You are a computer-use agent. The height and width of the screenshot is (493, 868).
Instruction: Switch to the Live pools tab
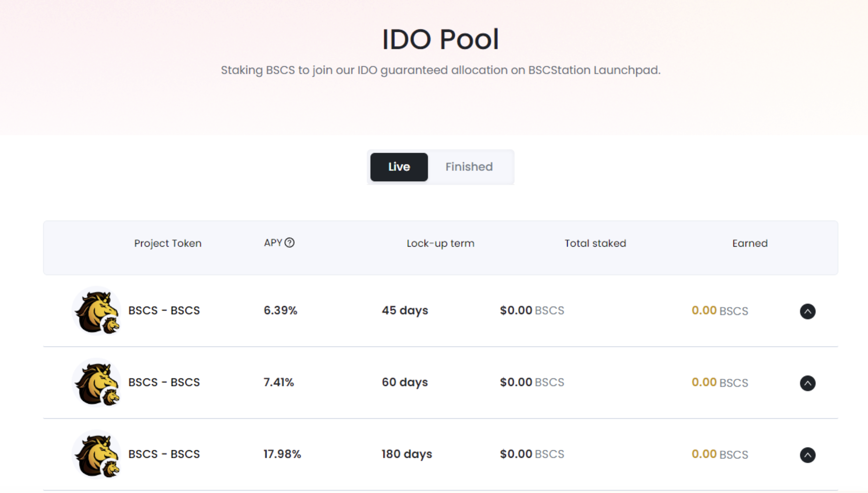(x=399, y=167)
